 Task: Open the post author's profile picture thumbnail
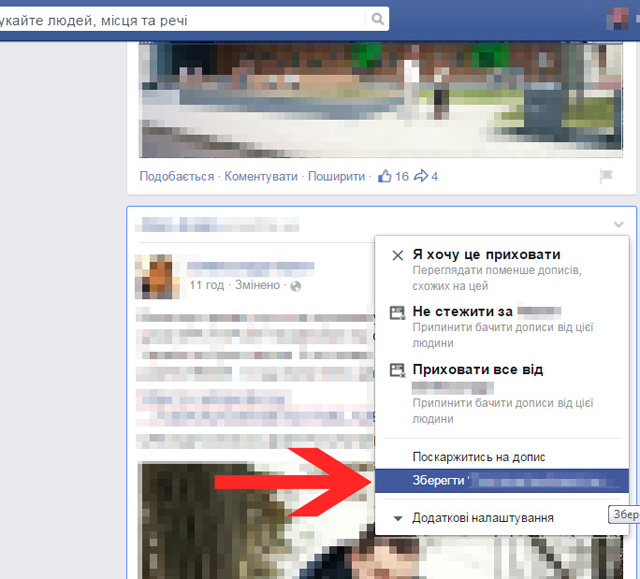click(158, 275)
